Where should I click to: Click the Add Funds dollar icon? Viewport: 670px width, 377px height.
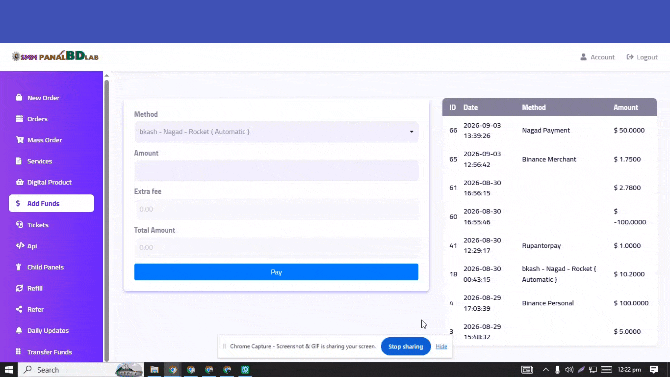18,203
